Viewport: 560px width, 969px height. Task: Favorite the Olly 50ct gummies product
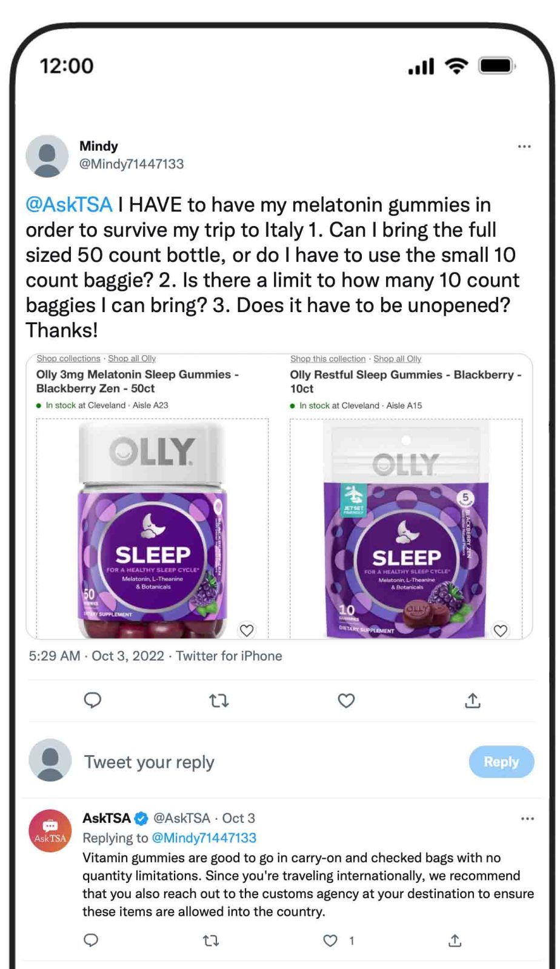(x=247, y=630)
